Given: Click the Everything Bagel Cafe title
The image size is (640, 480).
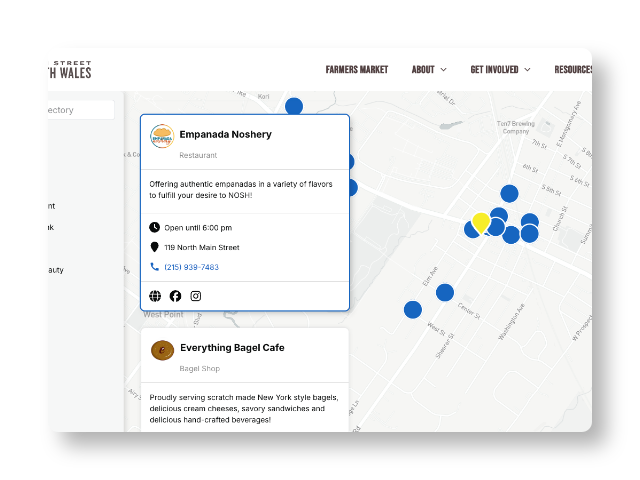Looking at the screenshot, I should coord(232,348).
